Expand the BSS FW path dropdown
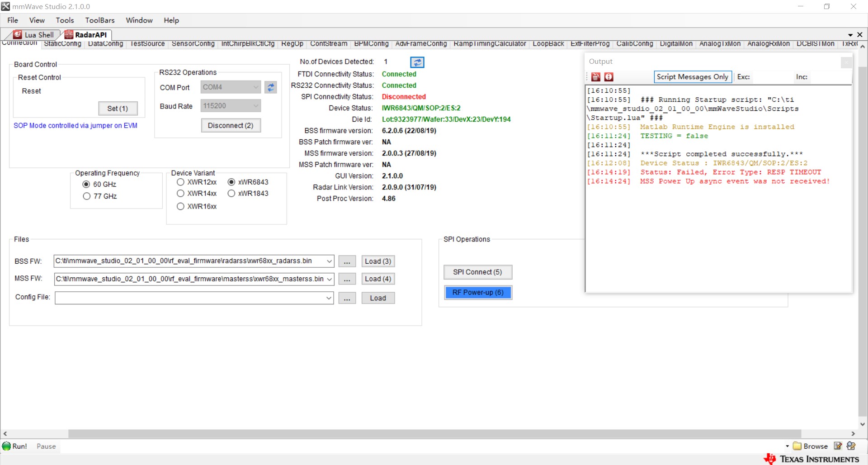This screenshot has width=868, height=465. pyautogui.click(x=329, y=261)
